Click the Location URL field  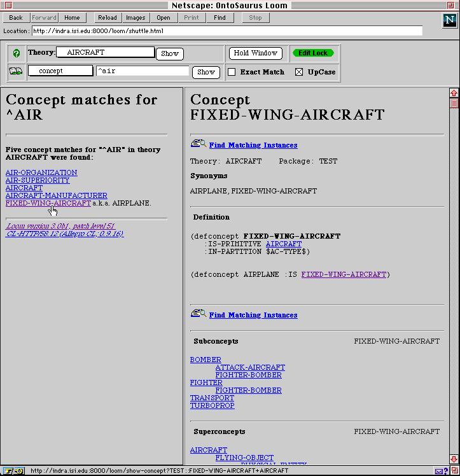pyautogui.click(x=227, y=31)
